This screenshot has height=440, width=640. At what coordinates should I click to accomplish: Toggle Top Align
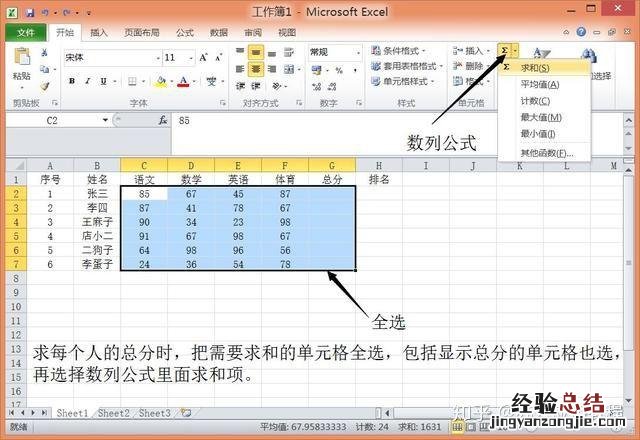tap(240, 52)
